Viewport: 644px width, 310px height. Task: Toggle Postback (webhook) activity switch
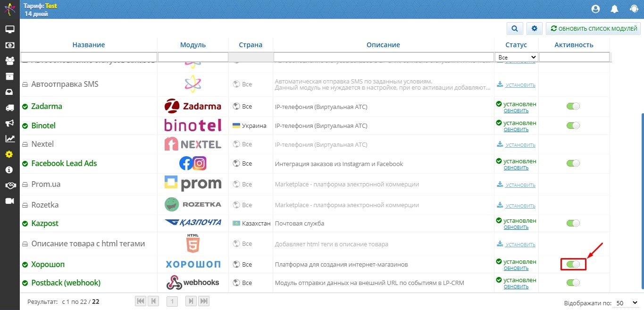[573, 283]
